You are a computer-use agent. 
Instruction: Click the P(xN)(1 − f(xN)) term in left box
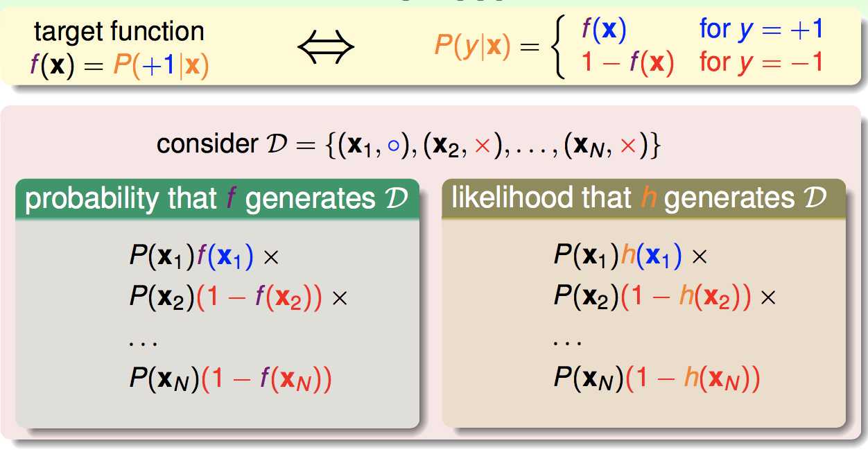[x=230, y=379]
